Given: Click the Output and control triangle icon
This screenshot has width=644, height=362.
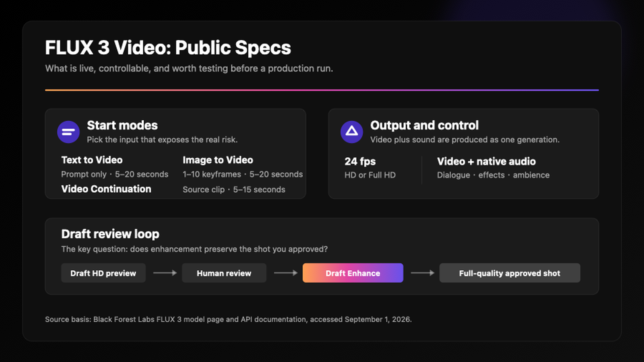Looking at the screenshot, I should point(352,132).
